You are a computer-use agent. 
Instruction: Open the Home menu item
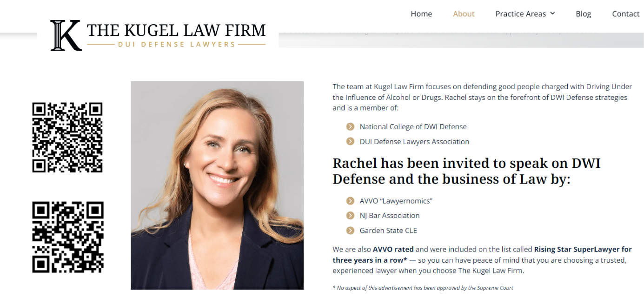pyautogui.click(x=421, y=14)
